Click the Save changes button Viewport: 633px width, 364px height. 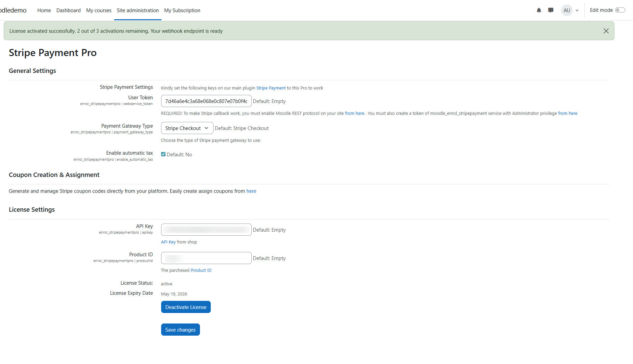(180, 330)
